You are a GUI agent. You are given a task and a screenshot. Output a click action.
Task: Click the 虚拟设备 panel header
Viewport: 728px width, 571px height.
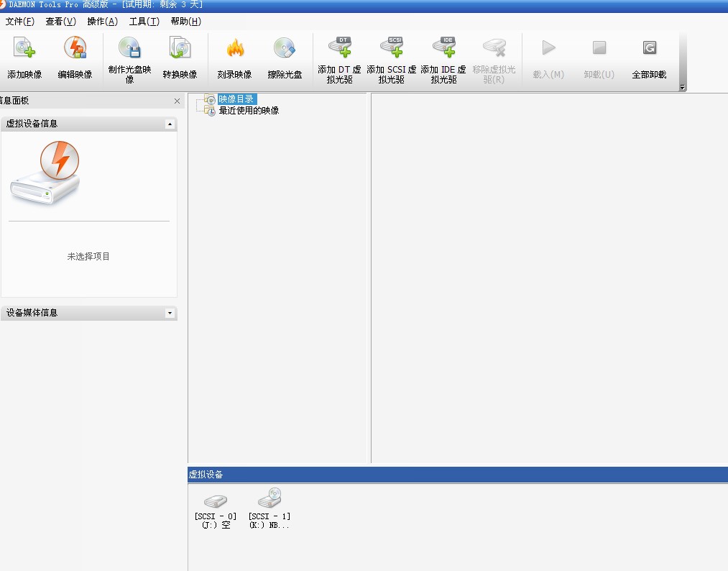coord(458,475)
